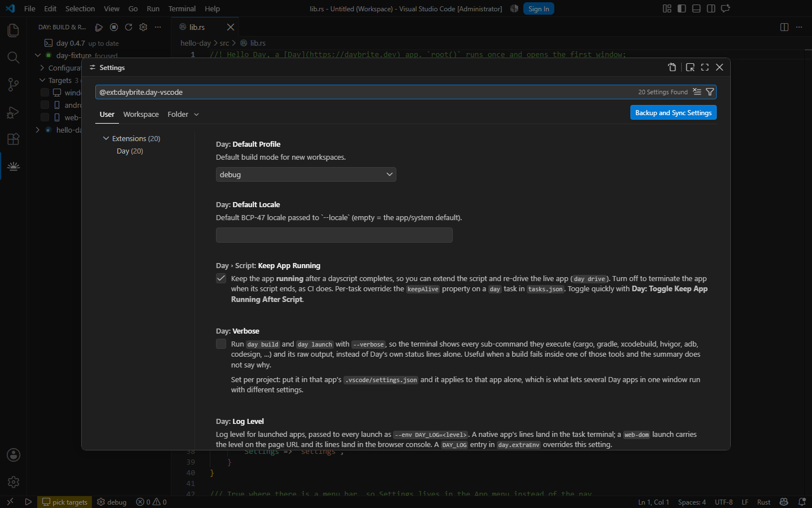This screenshot has width=812, height=508.
Task: Click pick targets in status bar
Action: pyautogui.click(x=65, y=502)
